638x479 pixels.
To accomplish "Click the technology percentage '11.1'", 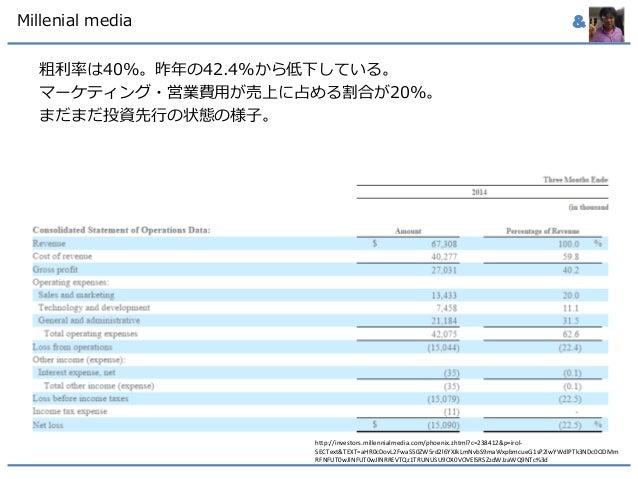I will [570, 308].
